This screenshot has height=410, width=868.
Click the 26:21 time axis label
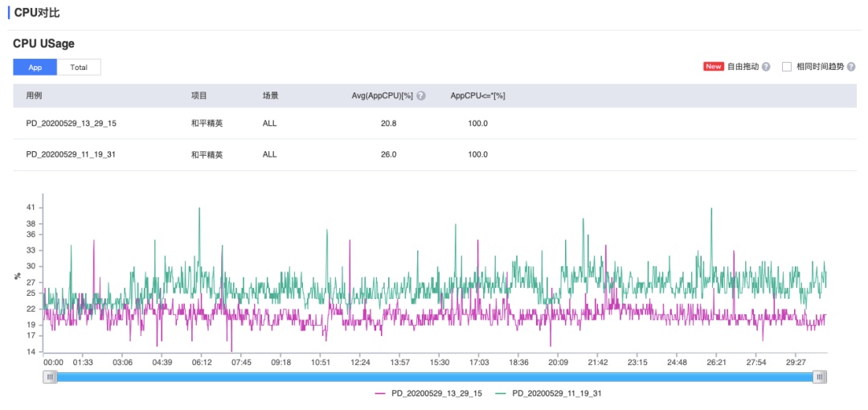coord(716,363)
